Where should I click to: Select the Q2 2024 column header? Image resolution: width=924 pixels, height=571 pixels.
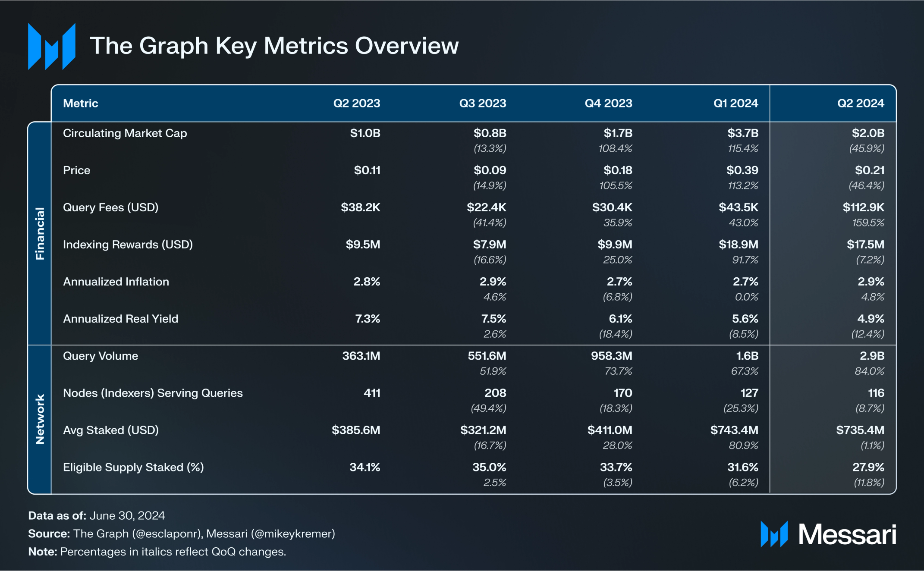(x=860, y=104)
